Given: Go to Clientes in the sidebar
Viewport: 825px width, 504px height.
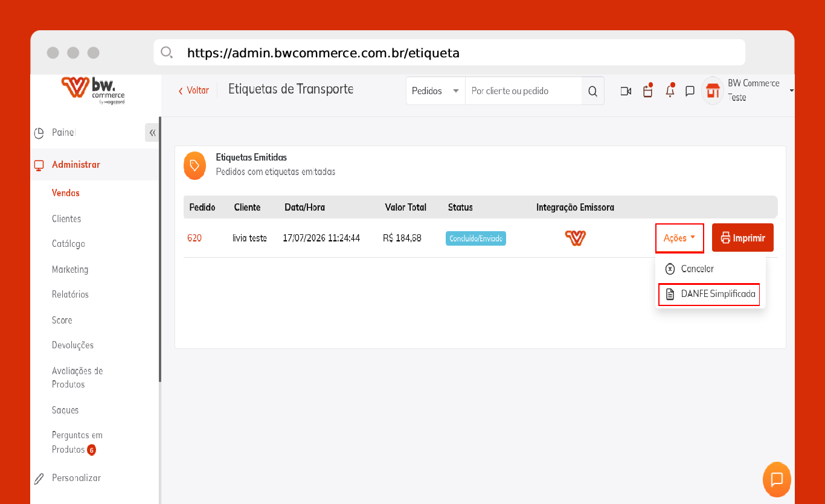Looking at the screenshot, I should [66, 219].
